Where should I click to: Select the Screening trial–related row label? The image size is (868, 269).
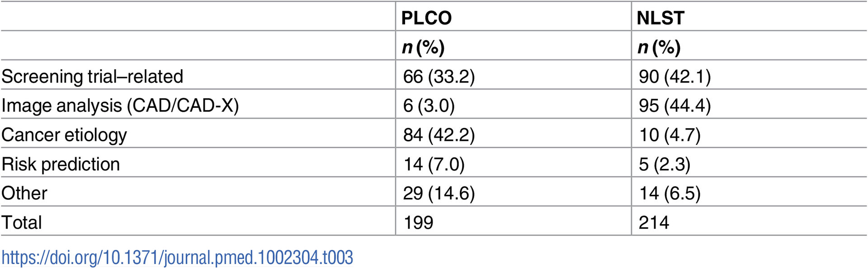point(92,76)
